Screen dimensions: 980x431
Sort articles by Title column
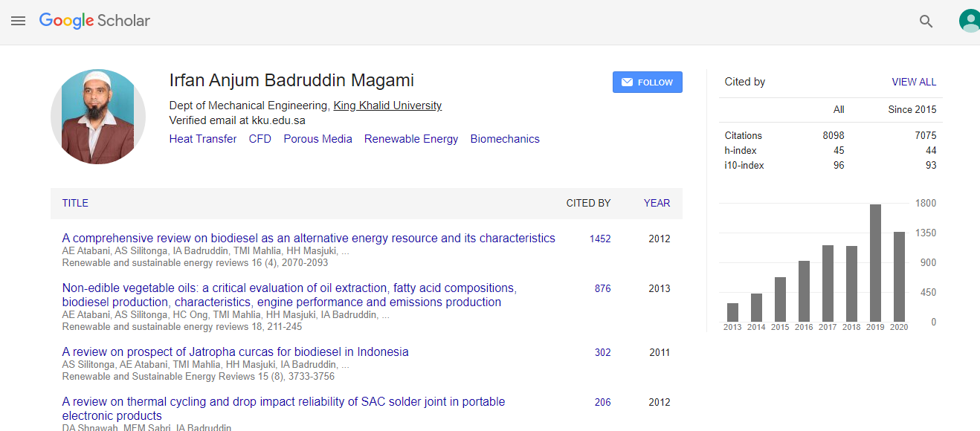(75, 203)
